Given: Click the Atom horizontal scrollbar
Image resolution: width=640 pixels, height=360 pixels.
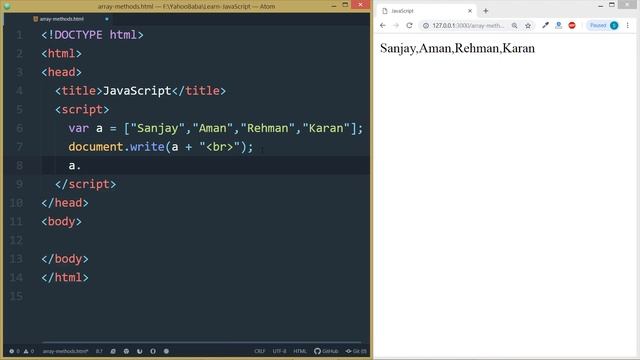Looking at the screenshot, I should pos(202,342).
